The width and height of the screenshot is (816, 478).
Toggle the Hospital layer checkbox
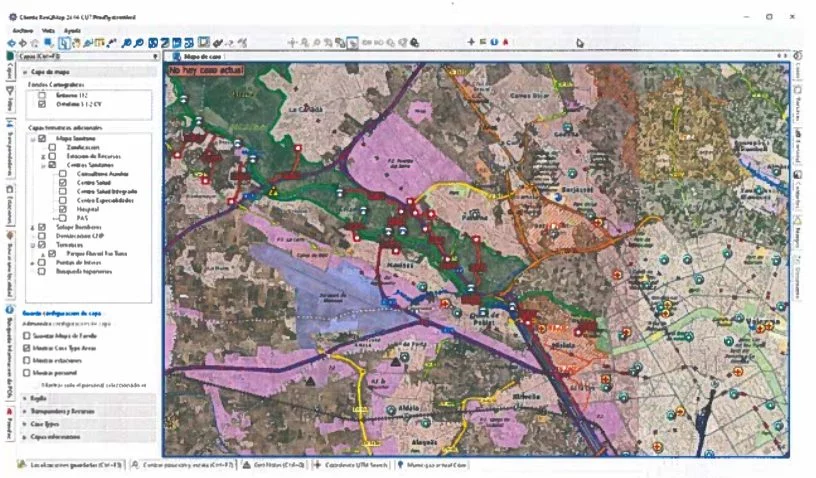(x=63, y=208)
